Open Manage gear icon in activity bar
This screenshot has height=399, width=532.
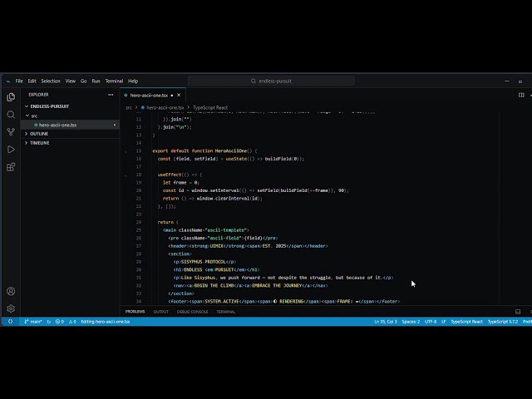coord(11,308)
